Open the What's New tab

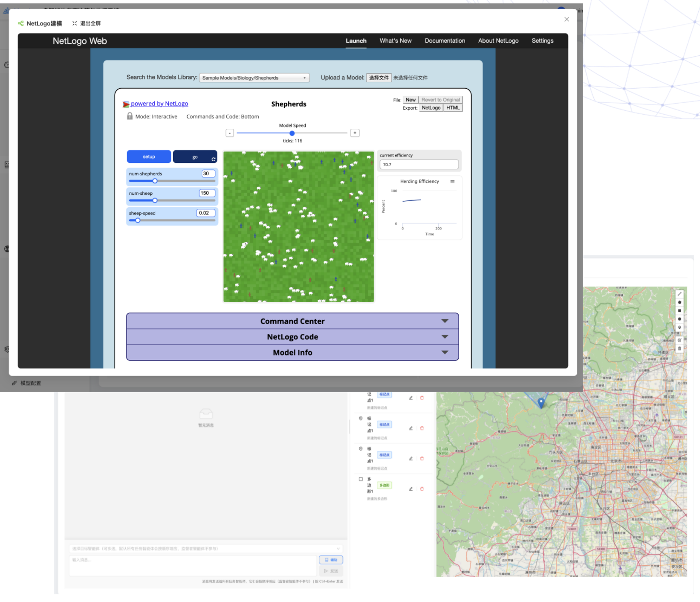(x=395, y=41)
